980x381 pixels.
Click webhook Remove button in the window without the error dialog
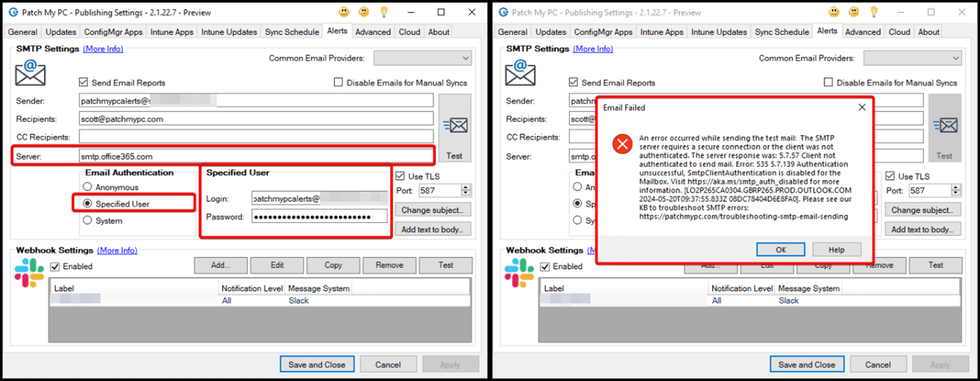pos(389,265)
